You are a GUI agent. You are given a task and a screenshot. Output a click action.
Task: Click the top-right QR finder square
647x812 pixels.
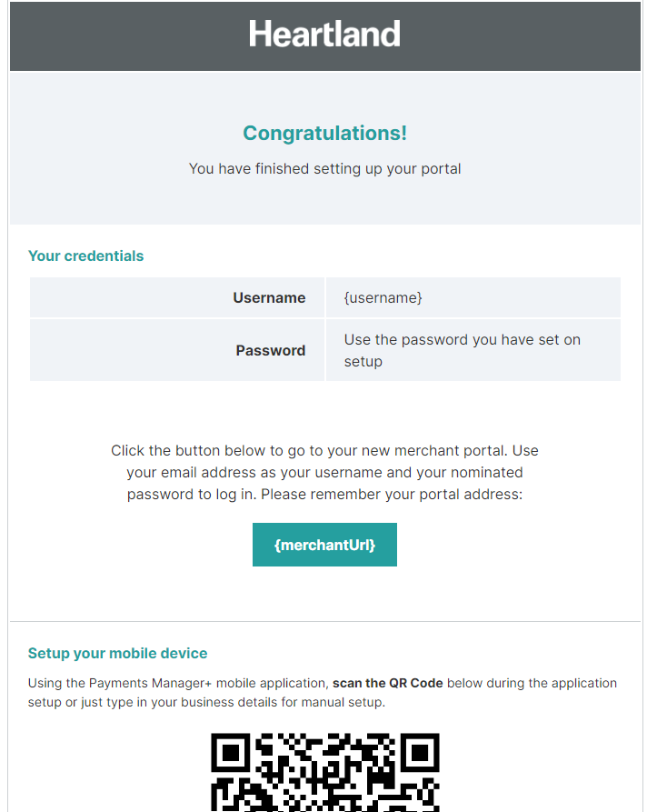click(420, 753)
